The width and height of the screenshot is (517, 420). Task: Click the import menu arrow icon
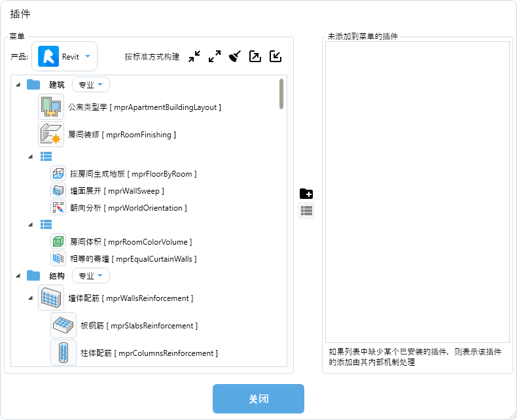pyautogui.click(x=276, y=57)
